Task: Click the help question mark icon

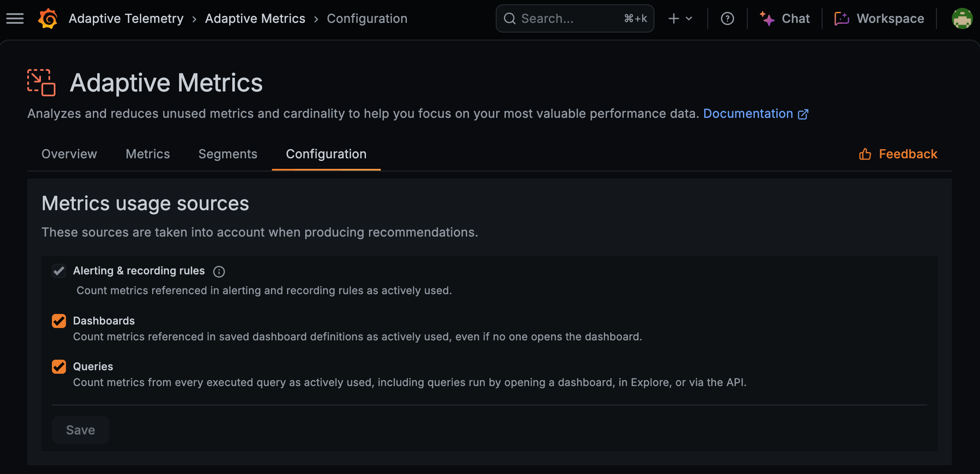Action: click(728, 18)
